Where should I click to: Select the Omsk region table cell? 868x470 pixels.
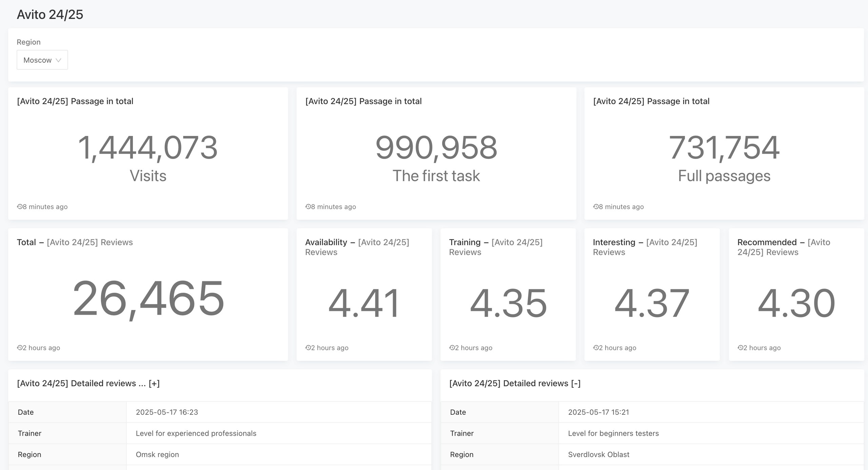coord(157,454)
